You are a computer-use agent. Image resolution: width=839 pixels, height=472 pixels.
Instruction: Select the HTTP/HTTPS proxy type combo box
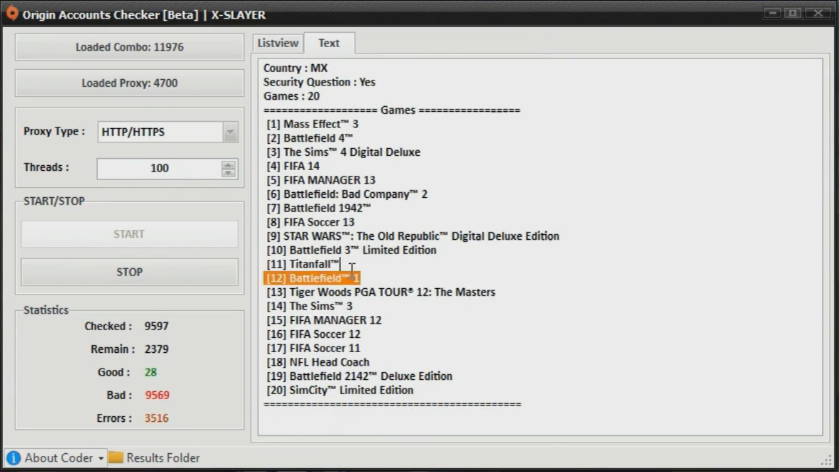[x=158, y=132]
